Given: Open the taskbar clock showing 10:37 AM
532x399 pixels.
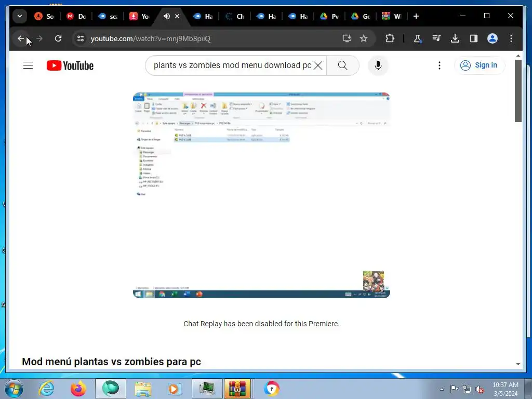Looking at the screenshot, I should [x=505, y=389].
